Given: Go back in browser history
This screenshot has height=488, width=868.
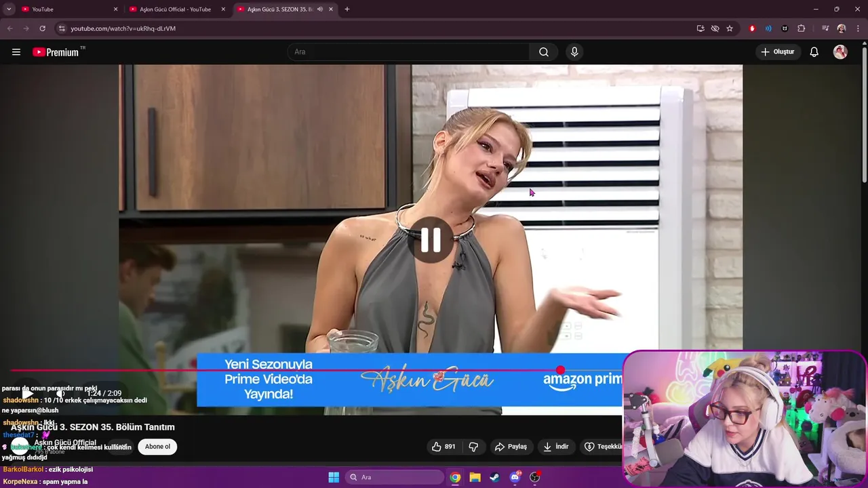Looking at the screenshot, I should point(9,28).
